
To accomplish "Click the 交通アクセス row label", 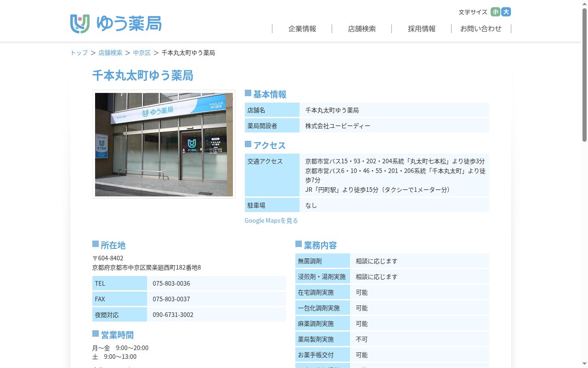I will (272, 175).
